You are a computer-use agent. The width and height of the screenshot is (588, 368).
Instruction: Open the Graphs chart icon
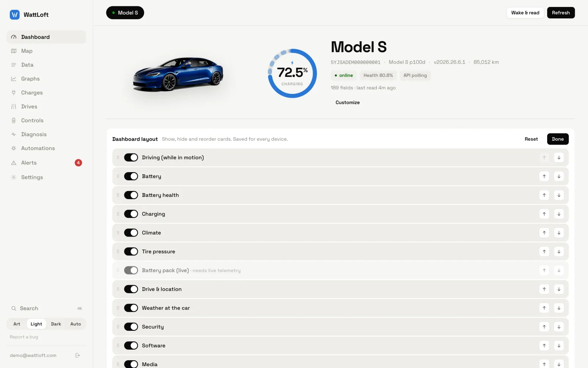(x=14, y=79)
